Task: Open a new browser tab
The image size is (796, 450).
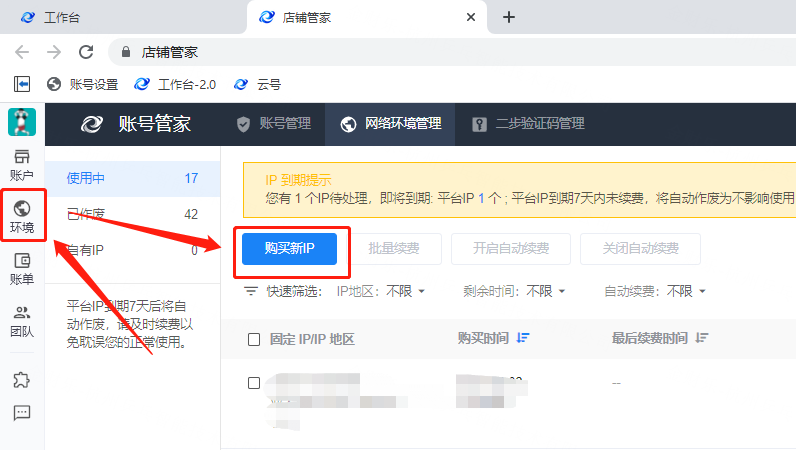Action: pos(509,17)
